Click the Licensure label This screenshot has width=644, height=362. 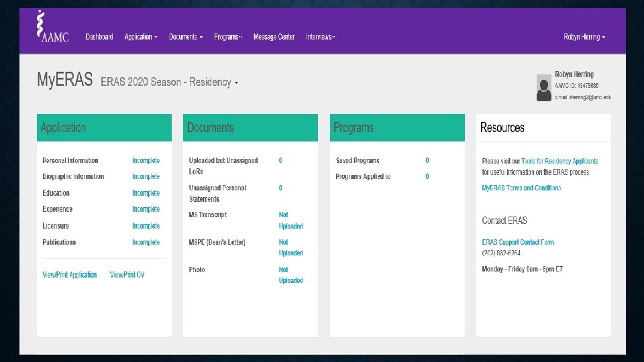pyautogui.click(x=56, y=226)
